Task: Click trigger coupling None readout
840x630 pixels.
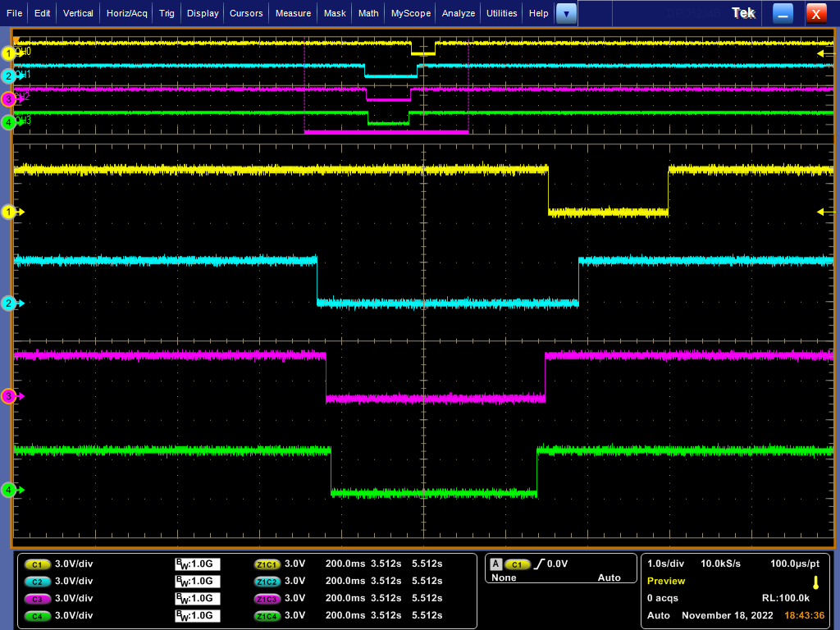Action: 504,577
